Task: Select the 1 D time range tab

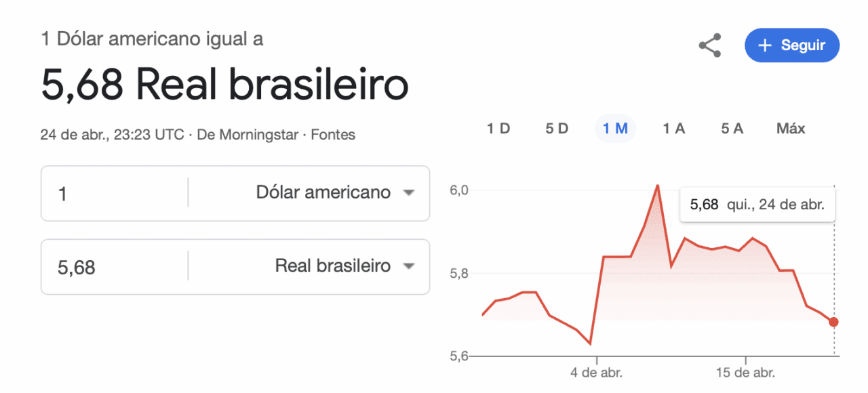Action: pyautogui.click(x=498, y=129)
